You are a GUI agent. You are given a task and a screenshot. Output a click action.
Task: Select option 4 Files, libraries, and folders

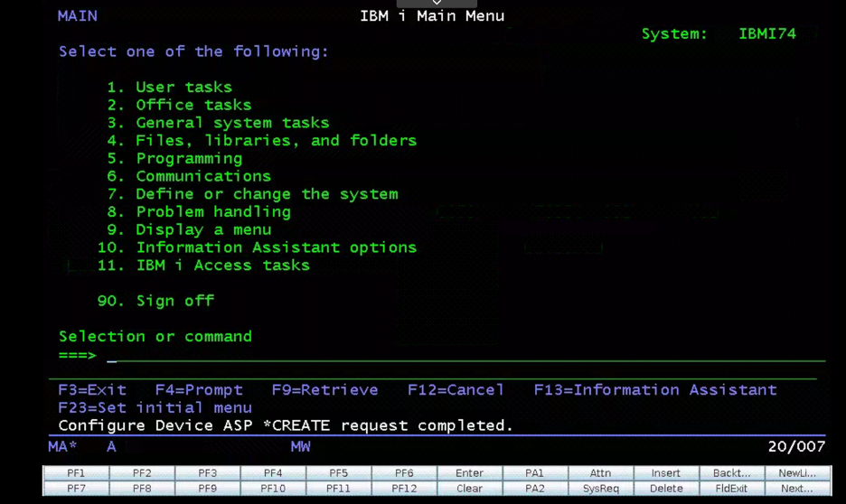coord(262,141)
